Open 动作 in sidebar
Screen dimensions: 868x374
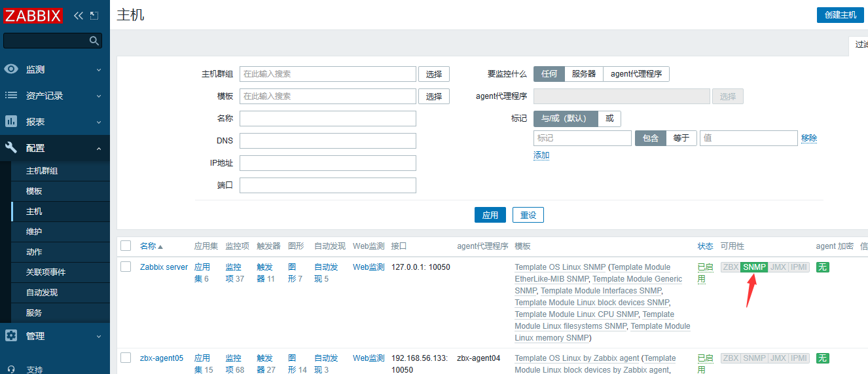[x=34, y=252]
